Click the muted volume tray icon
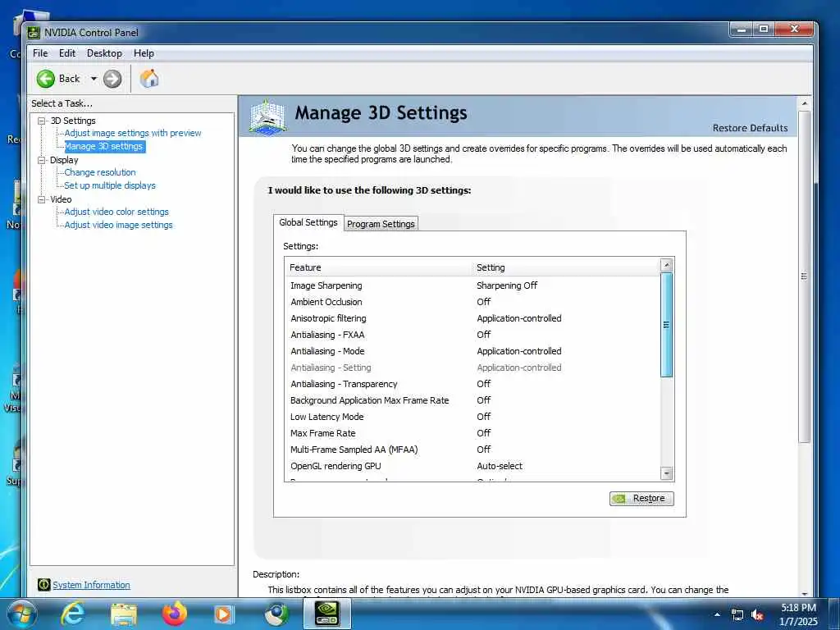This screenshot has height=630, width=840. click(x=757, y=615)
